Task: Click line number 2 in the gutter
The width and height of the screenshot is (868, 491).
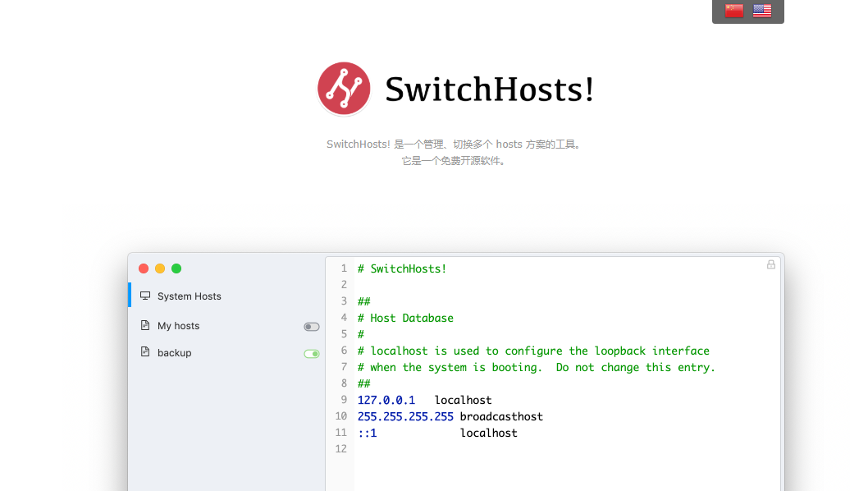Action: pos(344,285)
